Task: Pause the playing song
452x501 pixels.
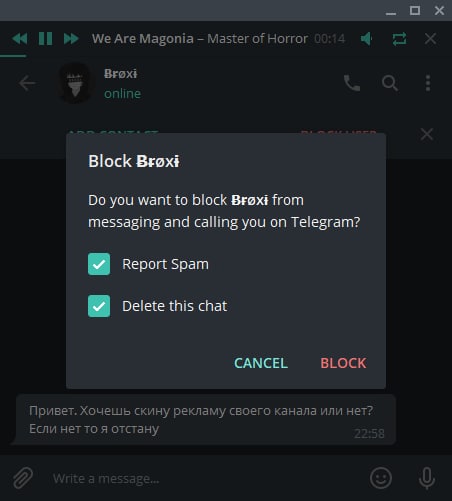Action: [45, 39]
